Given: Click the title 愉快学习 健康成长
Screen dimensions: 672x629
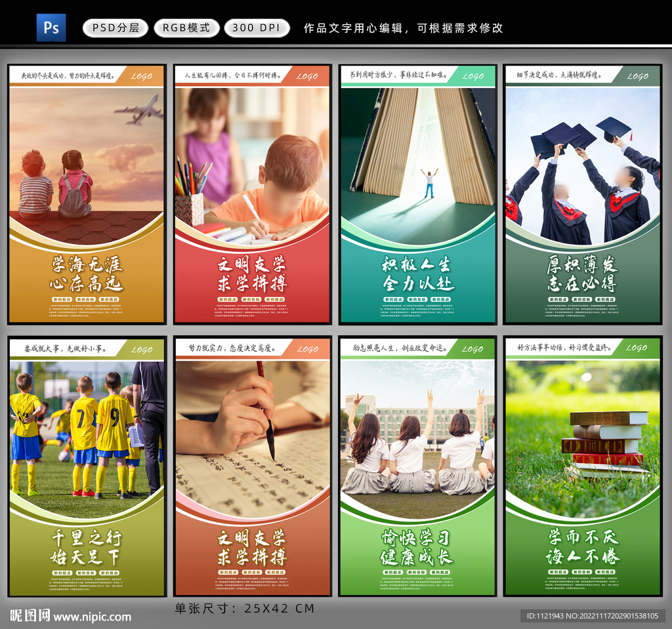Looking at the screenshot, I should (x=417, y=548).
